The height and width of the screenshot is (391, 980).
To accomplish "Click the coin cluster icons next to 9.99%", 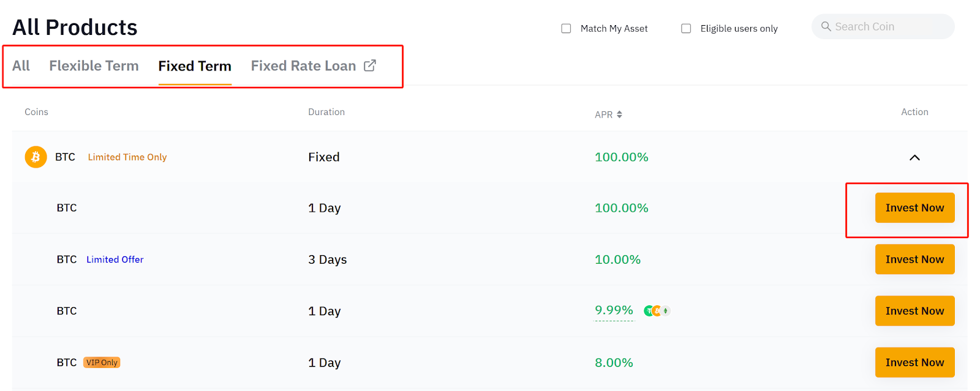I will pyautogui.click(x=657, y=311).
